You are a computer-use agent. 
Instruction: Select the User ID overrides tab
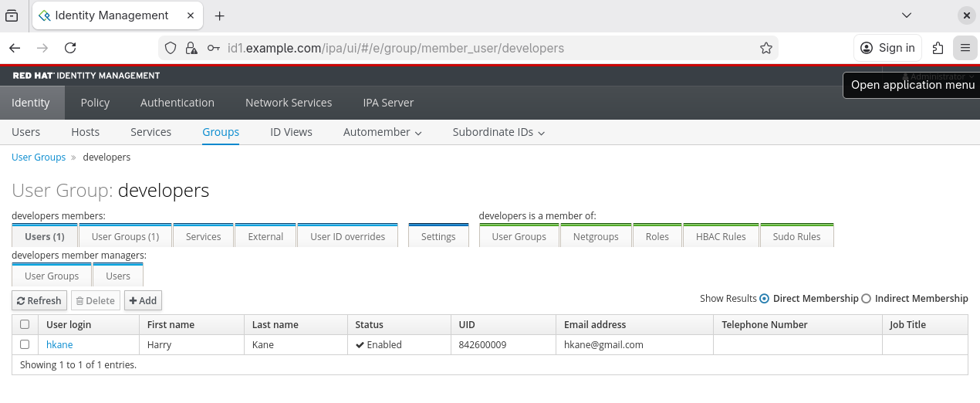(x=348, y=236)
